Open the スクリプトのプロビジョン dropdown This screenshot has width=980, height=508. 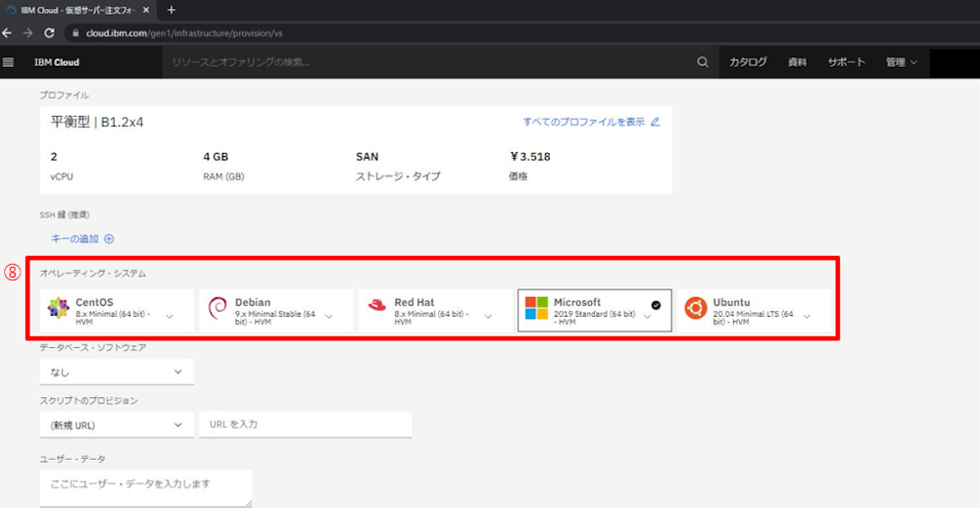117,425
